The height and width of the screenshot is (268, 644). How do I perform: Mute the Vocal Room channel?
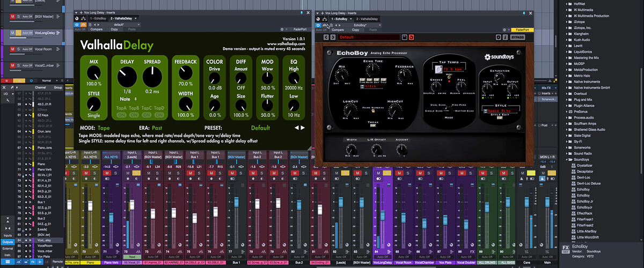point(398,173)
